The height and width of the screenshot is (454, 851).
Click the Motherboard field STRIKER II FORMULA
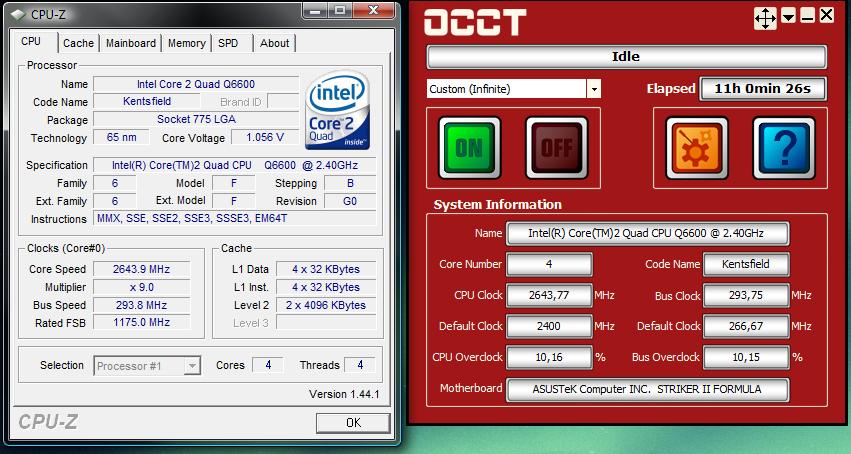click(647, 389)
